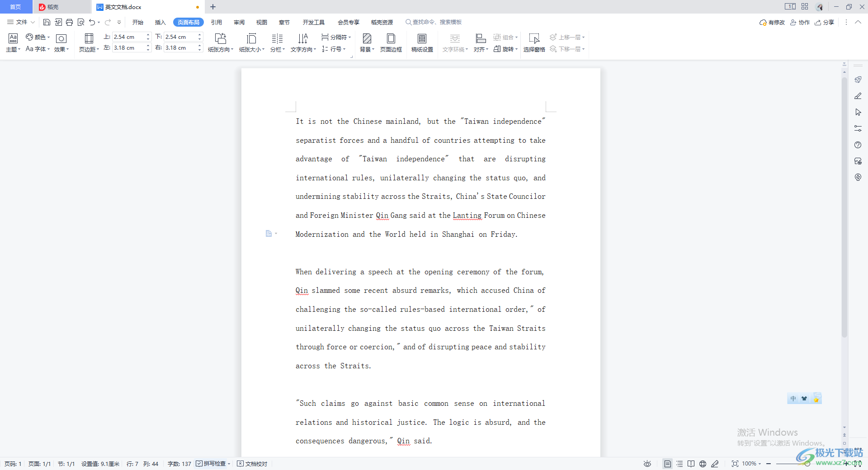Open the 效果 (Effects) tool

[x=61, y=43]
